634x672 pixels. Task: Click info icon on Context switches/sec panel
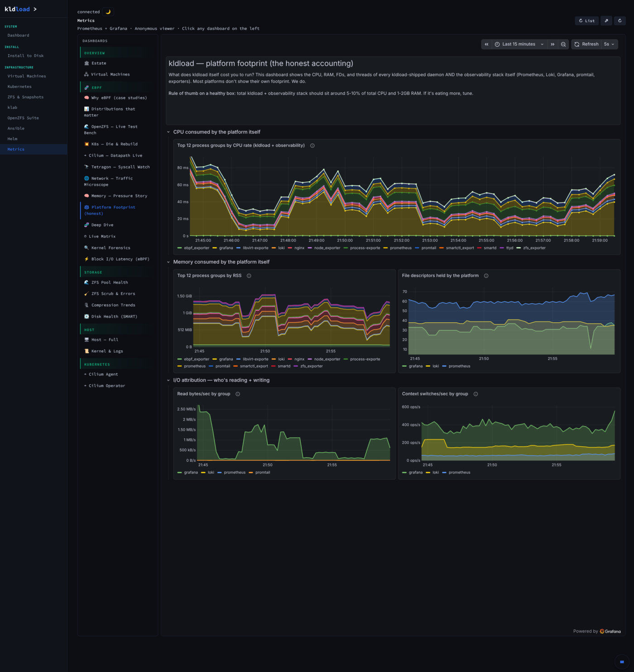pyautogui.click(x=476, y=394)
